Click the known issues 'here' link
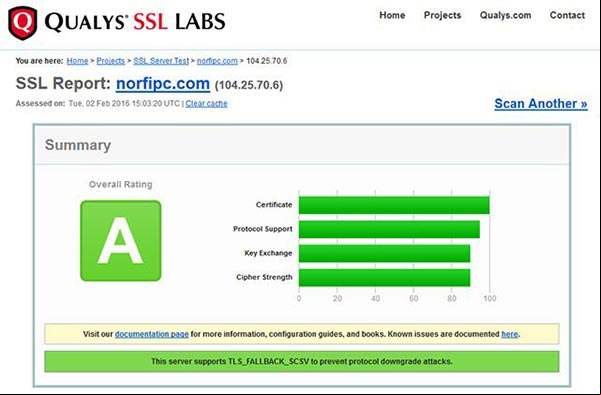The image size is (601, 395). tap(510, 334)
